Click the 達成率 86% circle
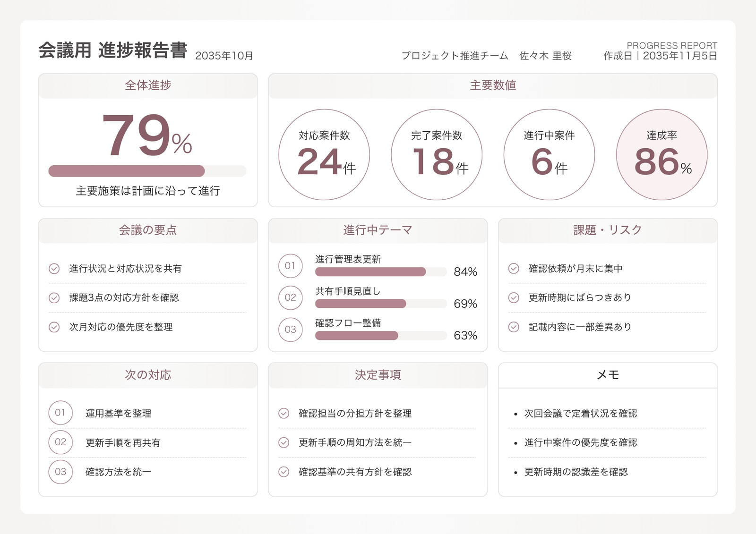 tap(661, 155)
